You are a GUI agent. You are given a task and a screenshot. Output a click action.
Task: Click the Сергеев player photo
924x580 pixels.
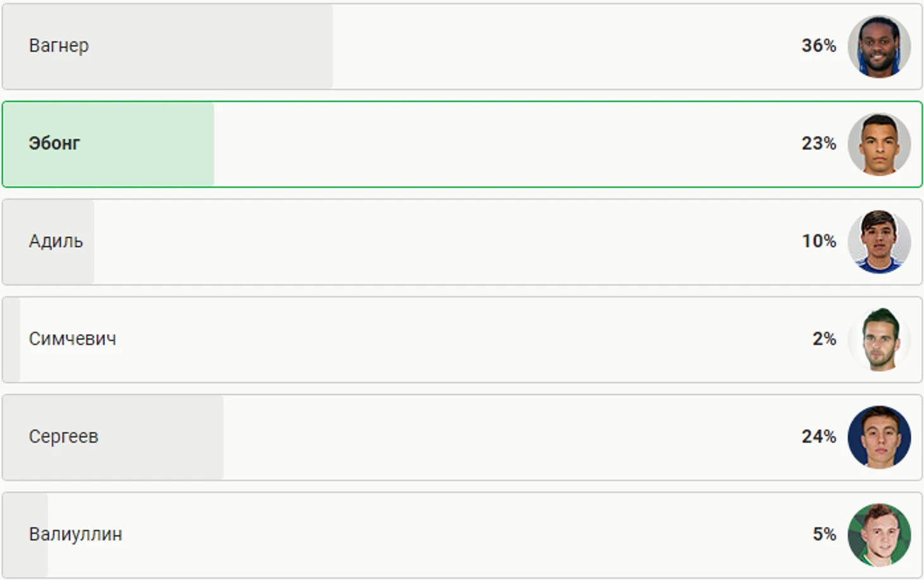click(879, 437)
